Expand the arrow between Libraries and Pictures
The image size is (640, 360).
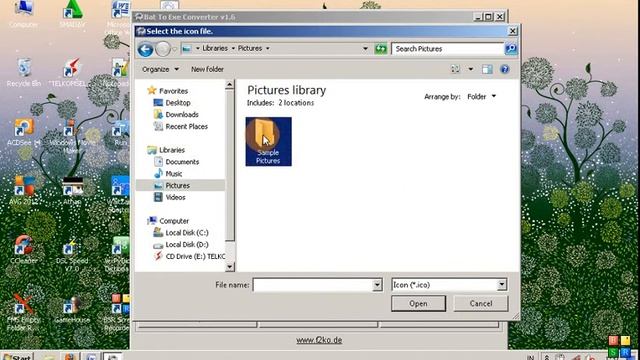click(233, 49)
